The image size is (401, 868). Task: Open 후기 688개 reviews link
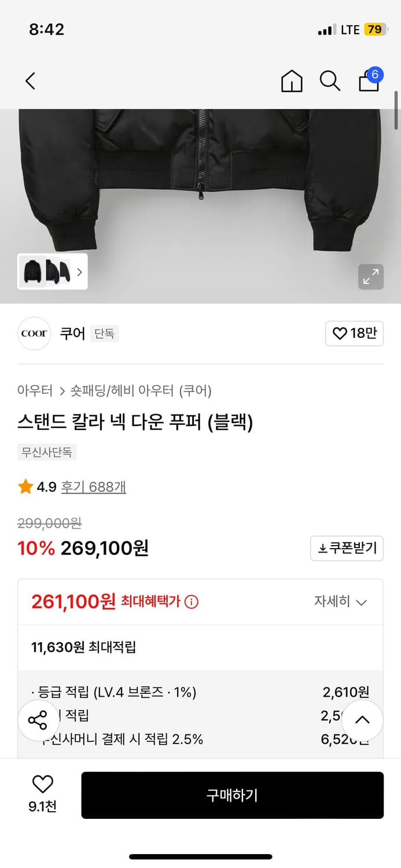[x=93, y=487]
